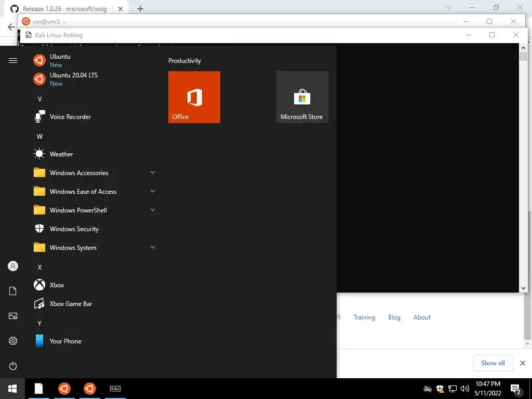
Task: Switch to Kali Linux taskbar window
Action: (x=115, y=389)
